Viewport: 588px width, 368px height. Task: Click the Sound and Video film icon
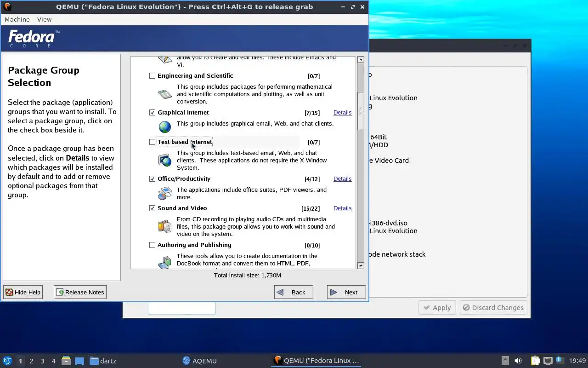164,226
